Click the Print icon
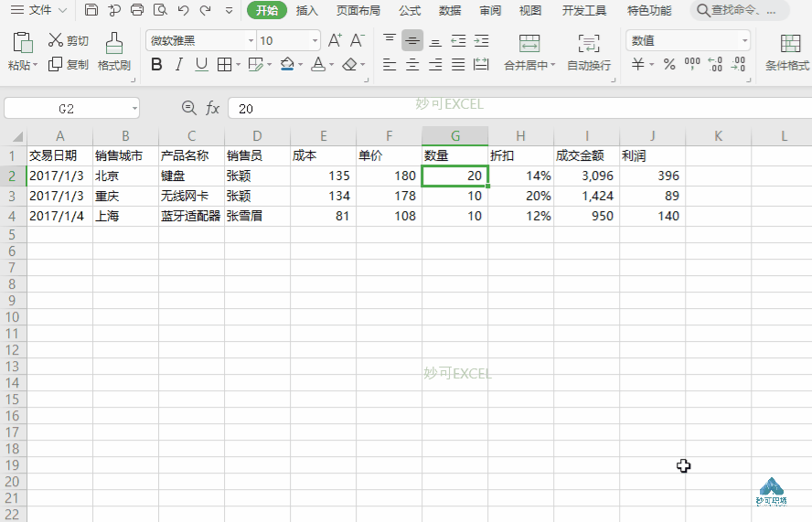812x522 pixels. pos(137,10)
